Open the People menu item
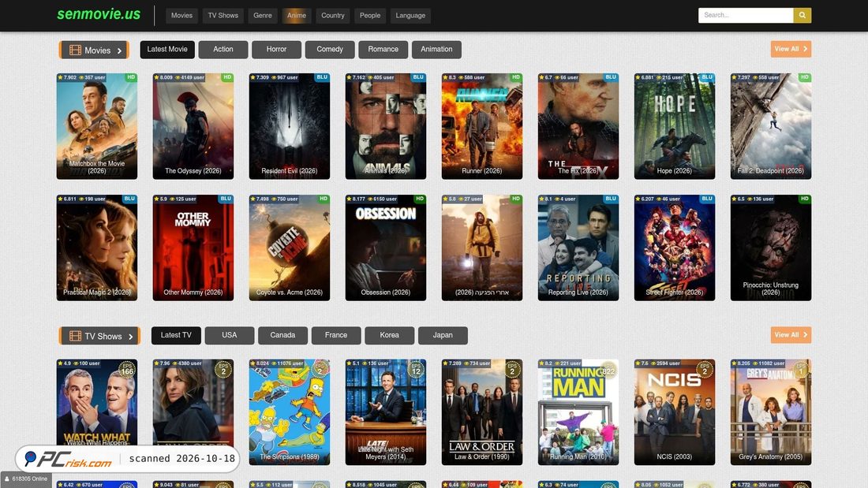Viewport: 868px width, 488px height. tap(370, 16)
